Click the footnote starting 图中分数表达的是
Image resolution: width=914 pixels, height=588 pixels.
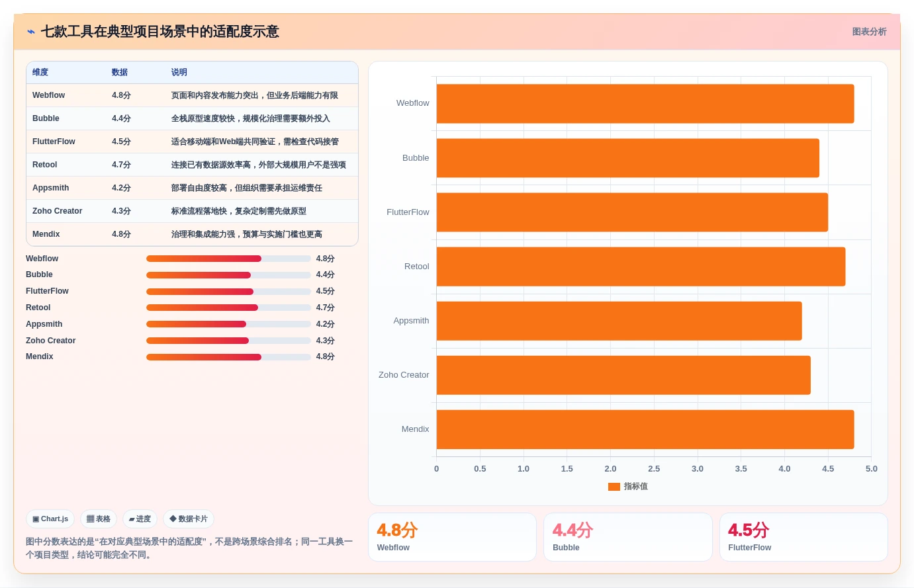pos(190,548)
